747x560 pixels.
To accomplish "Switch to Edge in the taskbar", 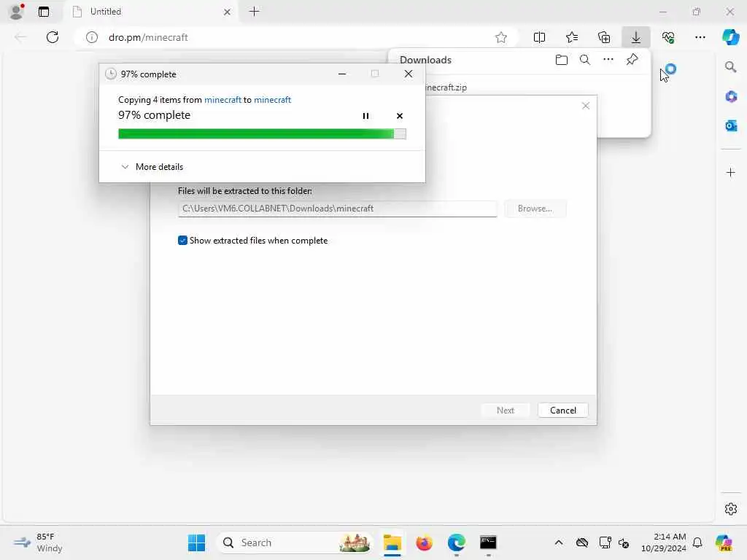I will point(456,542).
